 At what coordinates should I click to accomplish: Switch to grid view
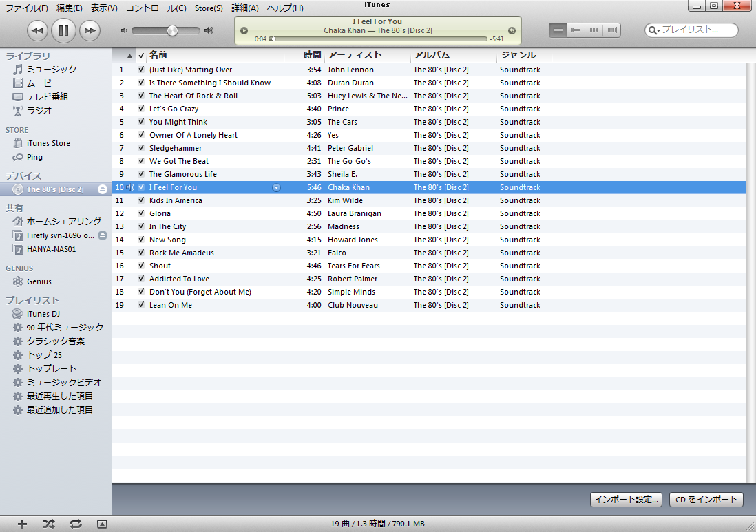[x=594, y=30]
